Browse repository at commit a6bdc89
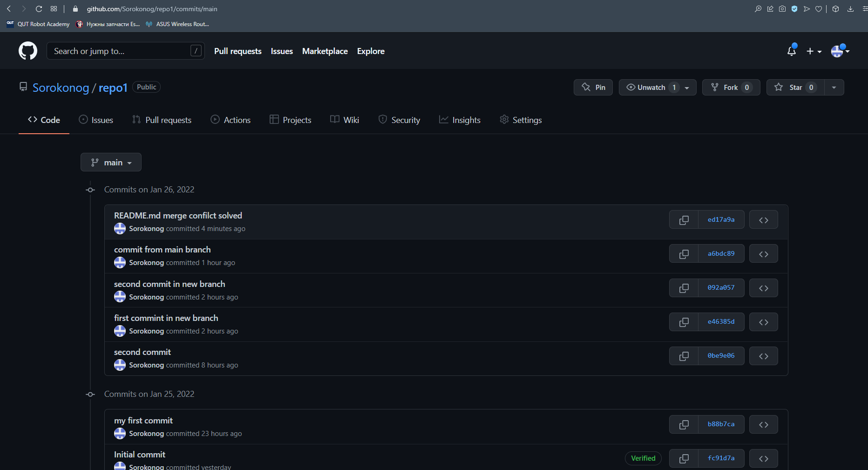Image resolution: width=868 pixels, height=470 pixels. click(763, 254)
